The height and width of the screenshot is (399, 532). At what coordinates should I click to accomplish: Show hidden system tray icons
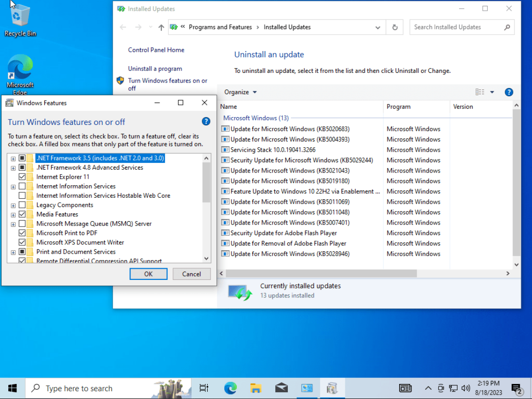tap(428, 388)
